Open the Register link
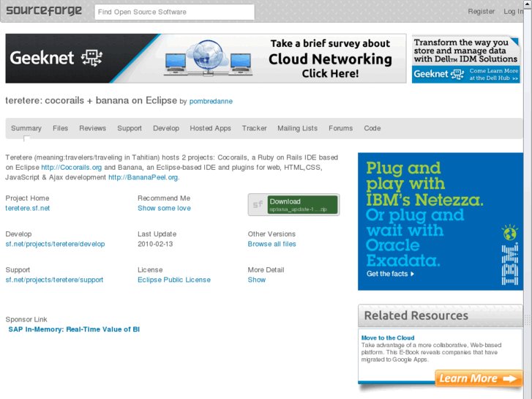Screen dimensions: 532x399 tap(481, 12)
